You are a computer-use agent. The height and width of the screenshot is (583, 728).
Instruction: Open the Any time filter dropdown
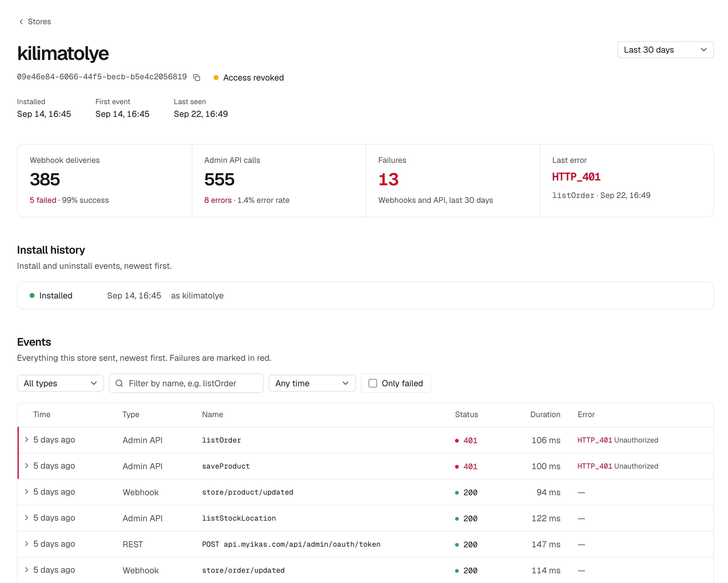pos(312,383)
